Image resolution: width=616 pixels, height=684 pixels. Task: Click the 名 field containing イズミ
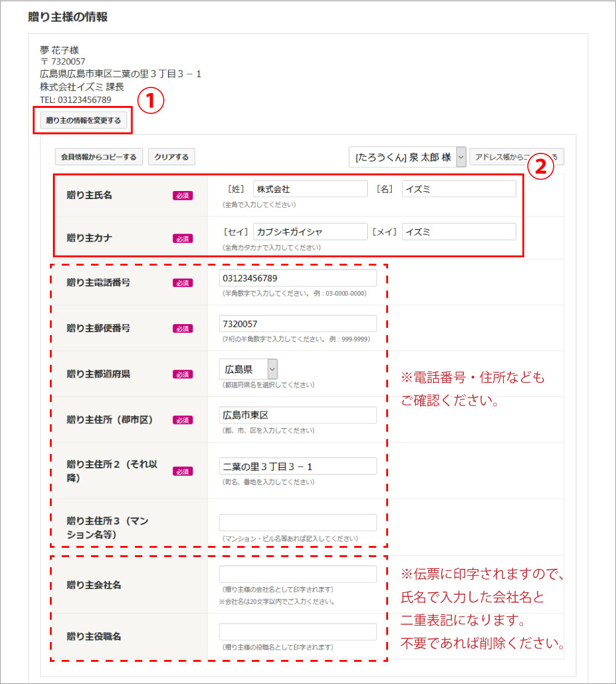pos(459,189)
